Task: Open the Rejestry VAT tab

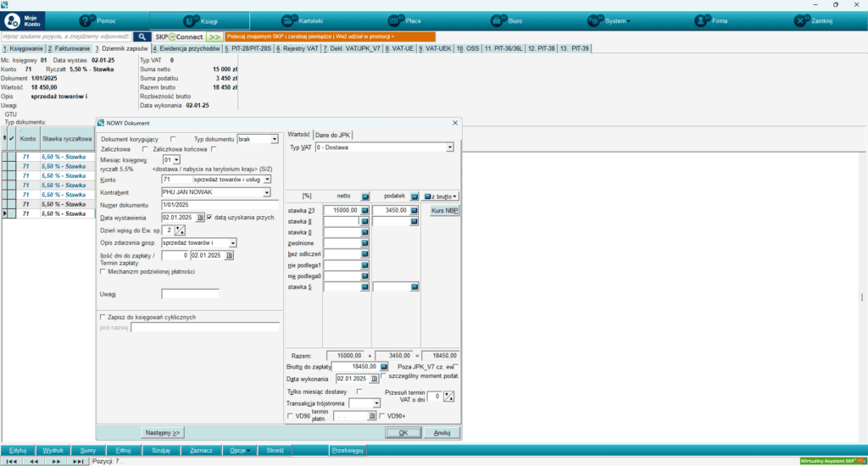Action: coord(299,49)
